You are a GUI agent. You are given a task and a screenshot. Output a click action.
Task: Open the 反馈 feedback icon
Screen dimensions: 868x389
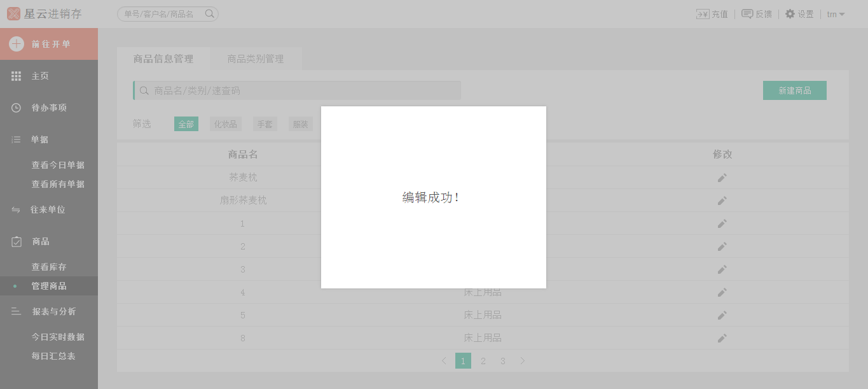coord(747,14)
